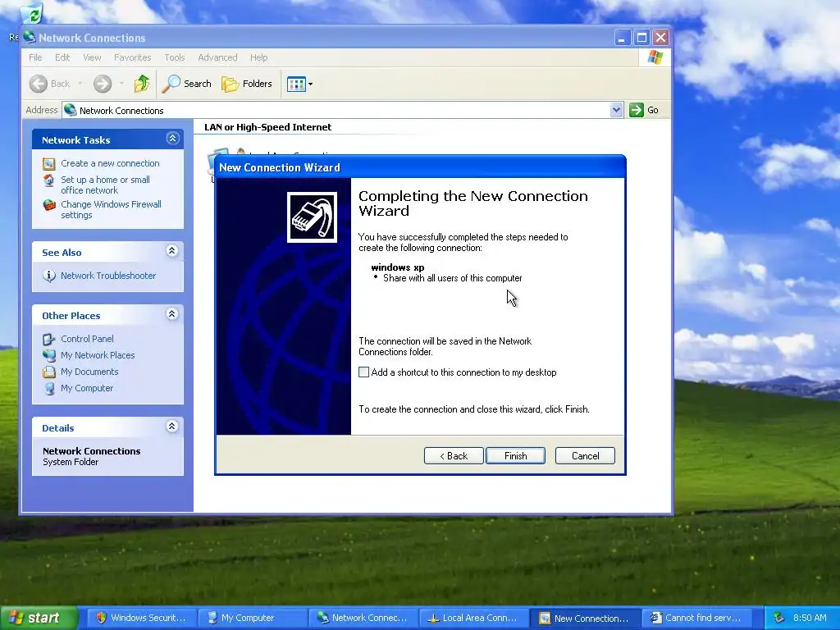Click the My Network Places icon
Viewport: 840px width, 630px height.
[x=48, y=355]
